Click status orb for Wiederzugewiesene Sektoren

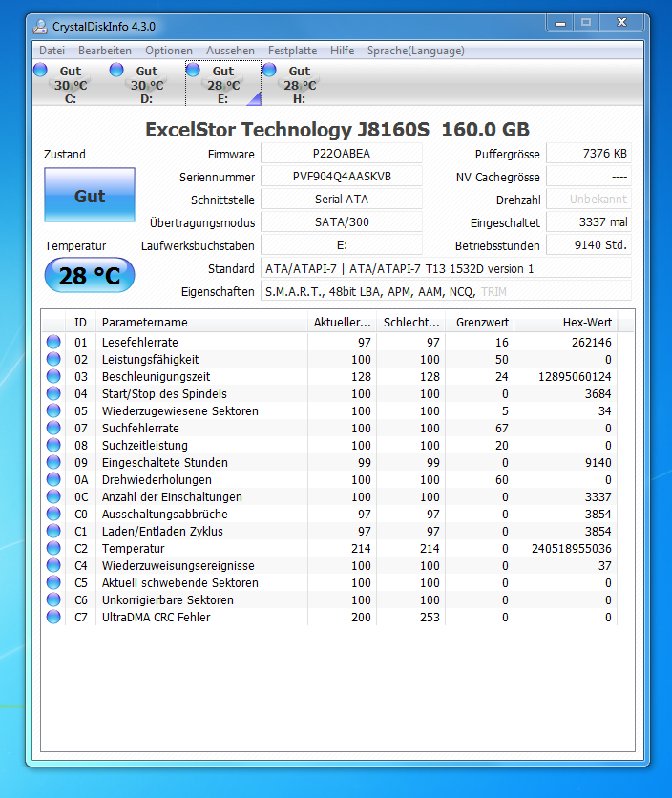pos(53,410)
